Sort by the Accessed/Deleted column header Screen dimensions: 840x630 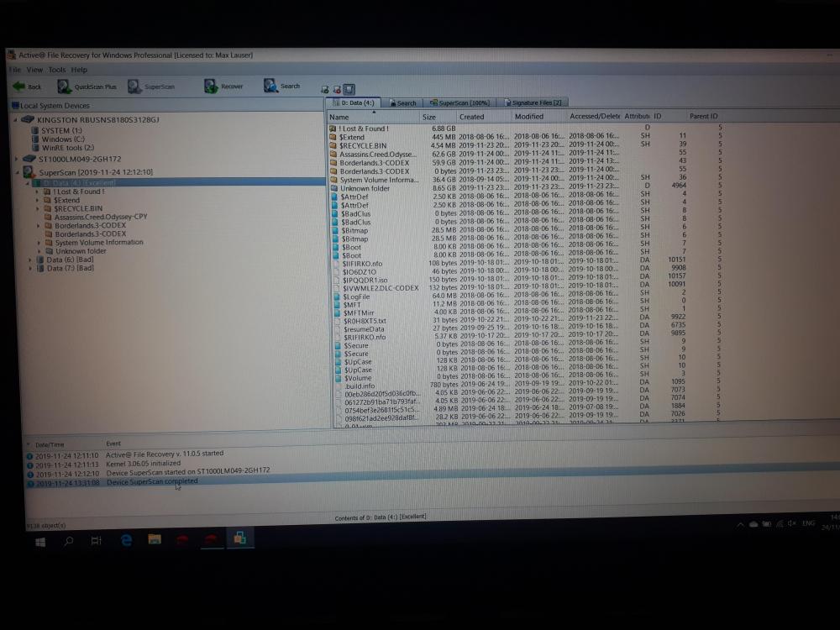(595, 116)
